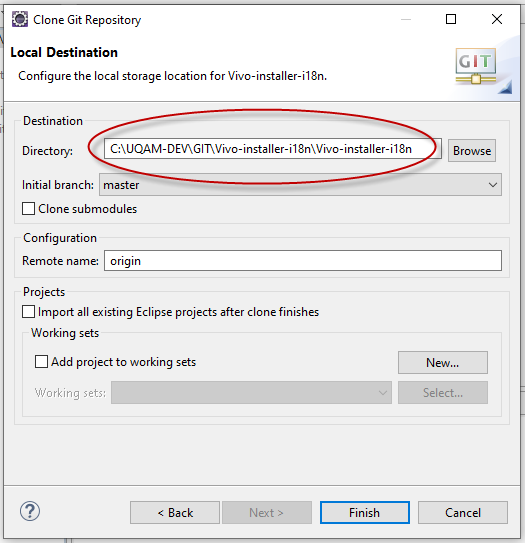Click the Directory path text field
This screenshot has height=543, width=525.
[273, 149]
